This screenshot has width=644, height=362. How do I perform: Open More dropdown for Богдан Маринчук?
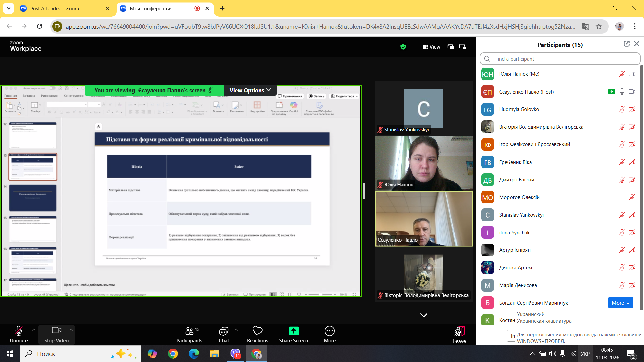pos(621,303)
